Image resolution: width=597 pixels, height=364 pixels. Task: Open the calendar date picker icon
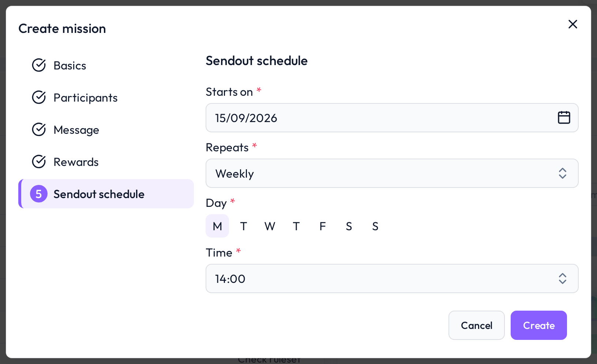point(564,118)
